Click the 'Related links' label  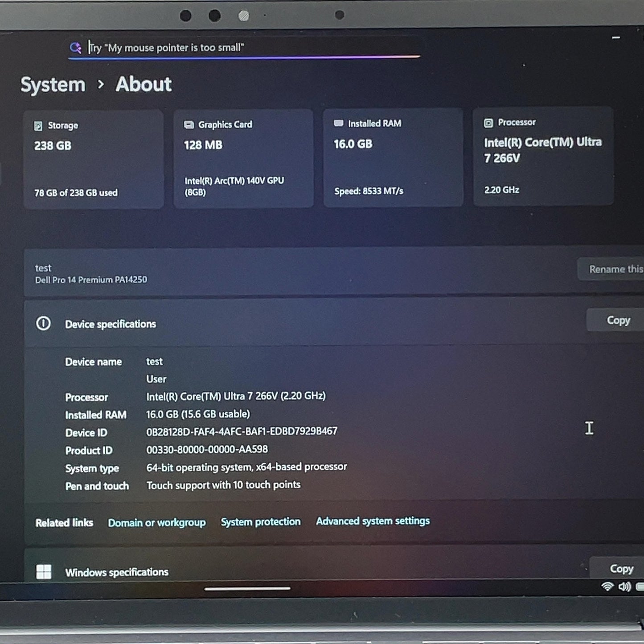pyautogui.click(x=64, y=523)
